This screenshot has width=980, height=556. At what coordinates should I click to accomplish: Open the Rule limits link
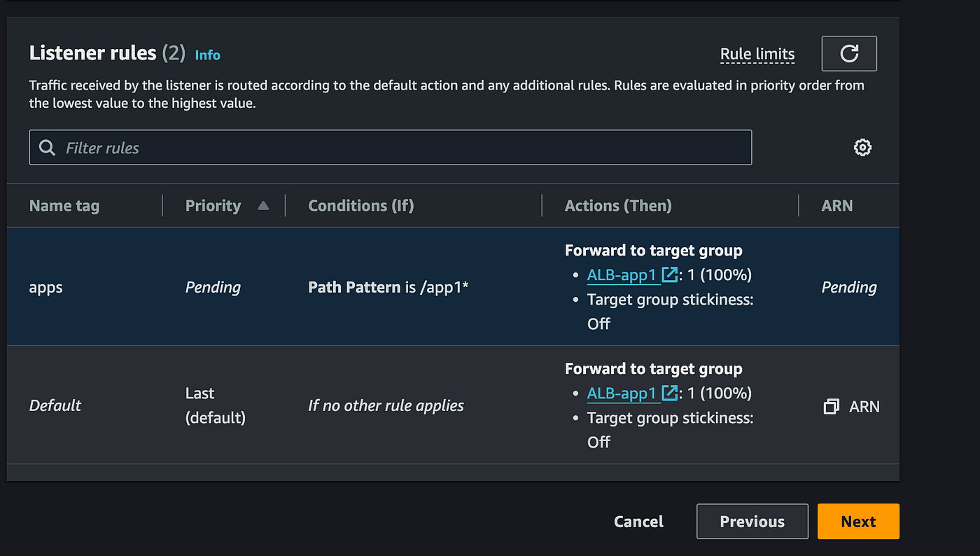tap(757, 54)
